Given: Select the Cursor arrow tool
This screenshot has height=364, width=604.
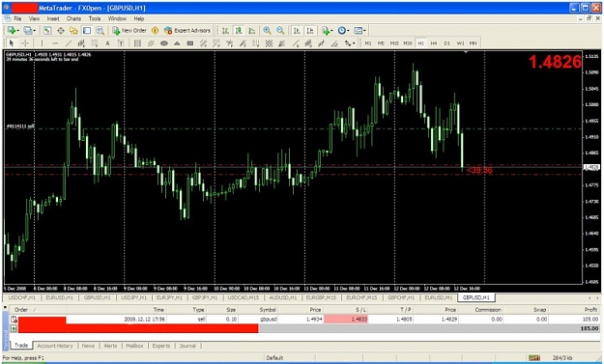Looking at the screenshot, I should [x=12, y=43].
